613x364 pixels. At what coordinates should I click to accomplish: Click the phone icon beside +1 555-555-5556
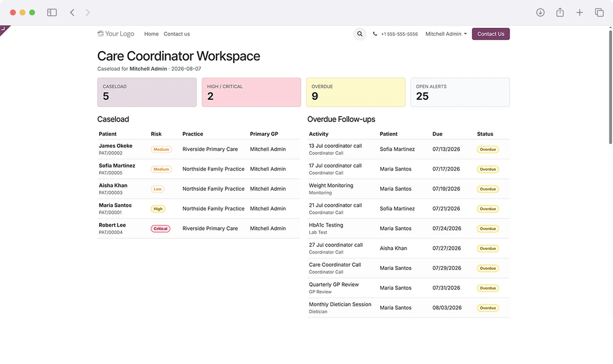tap(375, 34)
